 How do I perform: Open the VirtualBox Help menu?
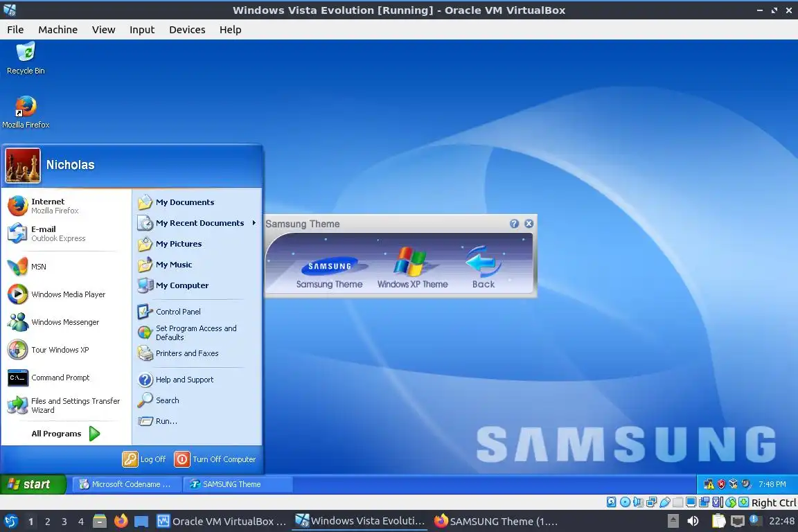point(231,30)
